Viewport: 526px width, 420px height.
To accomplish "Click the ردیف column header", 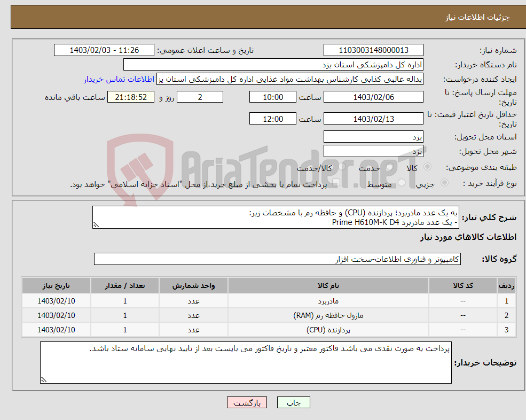I will (506, 285).
